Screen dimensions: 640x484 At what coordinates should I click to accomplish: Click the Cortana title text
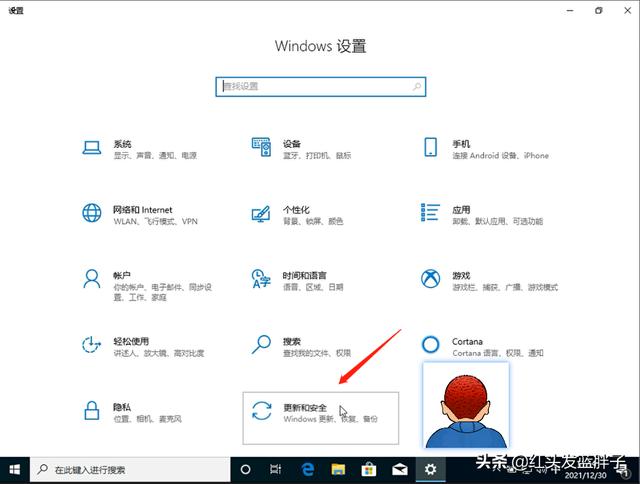coord(467,341)
